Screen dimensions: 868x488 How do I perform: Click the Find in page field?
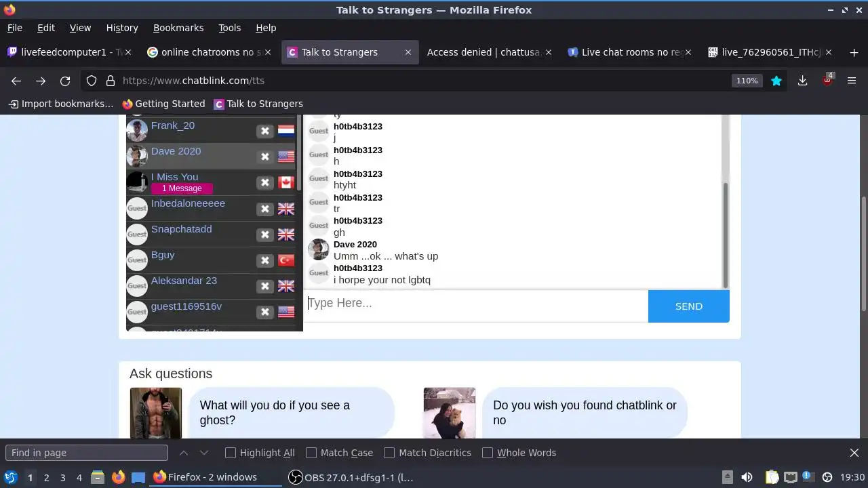click(x=87, y=453)
